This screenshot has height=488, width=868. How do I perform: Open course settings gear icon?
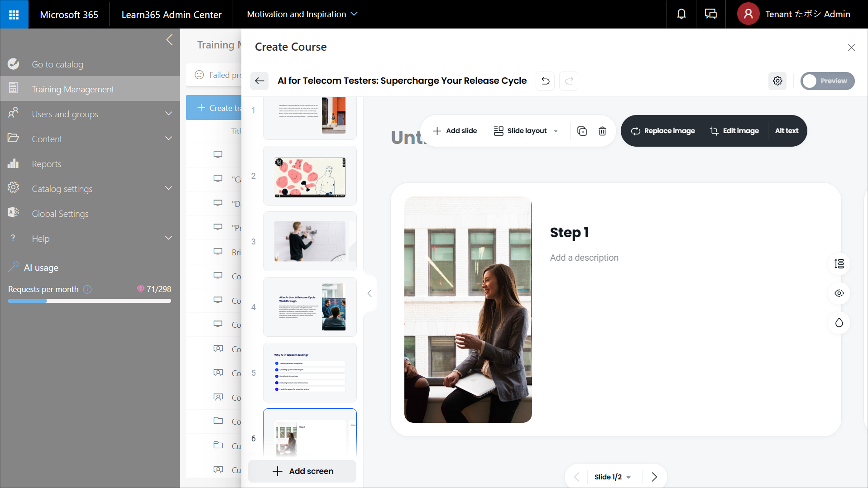tap(777, 81)
